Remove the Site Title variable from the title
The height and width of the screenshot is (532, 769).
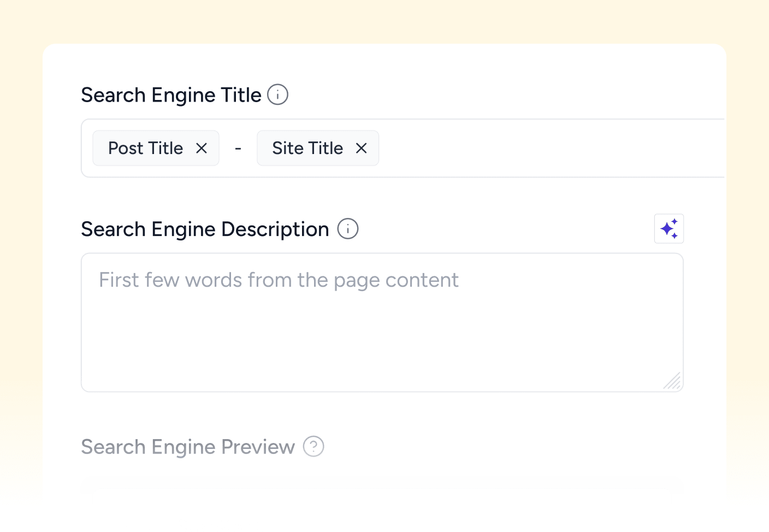coord(361,148)
